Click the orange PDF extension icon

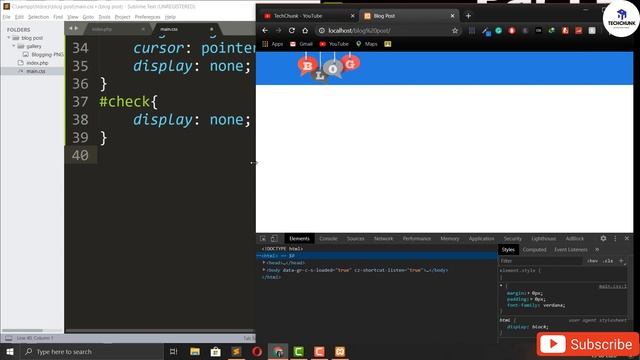[565, 31]
